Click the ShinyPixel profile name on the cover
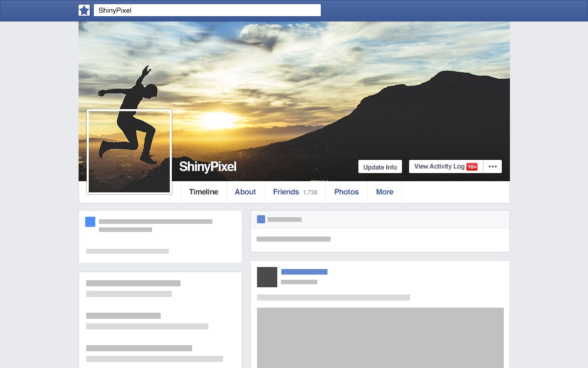Viewport: 588px width, 368px height. click(208, 166)
